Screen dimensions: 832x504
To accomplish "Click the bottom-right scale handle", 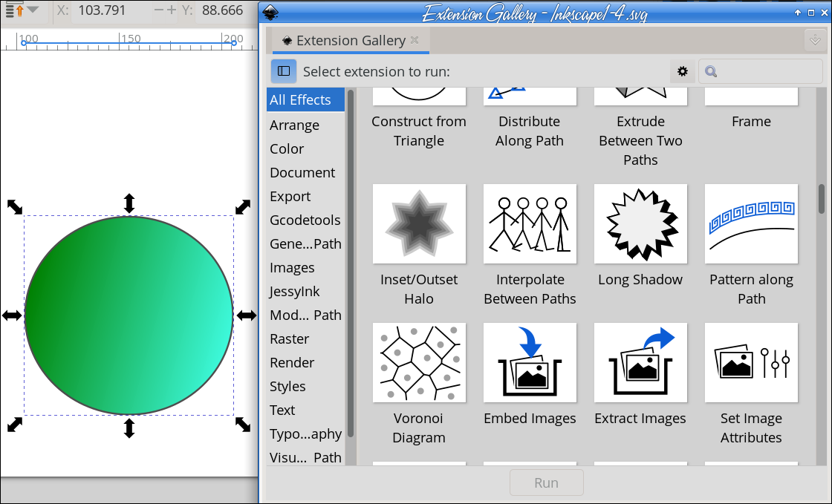I will (243, 425).
